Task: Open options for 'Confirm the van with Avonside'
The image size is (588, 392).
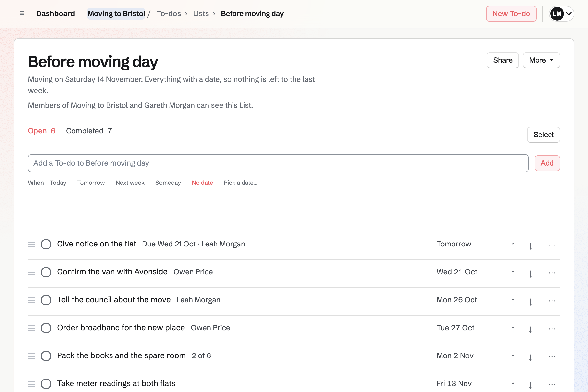Action: [x=552, y=273]
